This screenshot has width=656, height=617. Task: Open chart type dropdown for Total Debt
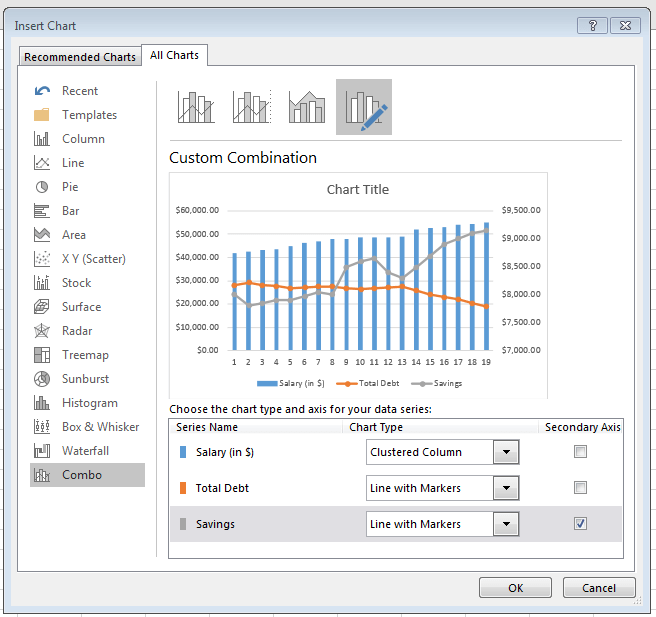click(x=506, y=488)
